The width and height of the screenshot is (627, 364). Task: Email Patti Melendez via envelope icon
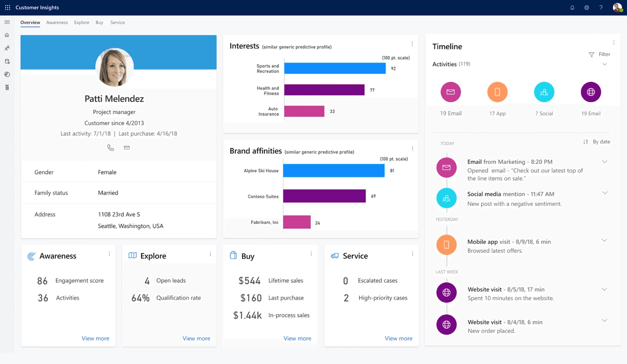click(127, 148)
